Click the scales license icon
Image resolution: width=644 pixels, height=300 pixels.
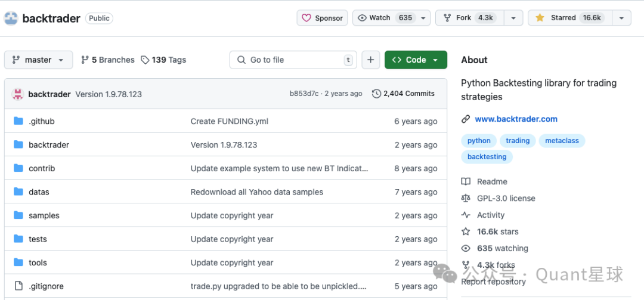pos(465,199)
